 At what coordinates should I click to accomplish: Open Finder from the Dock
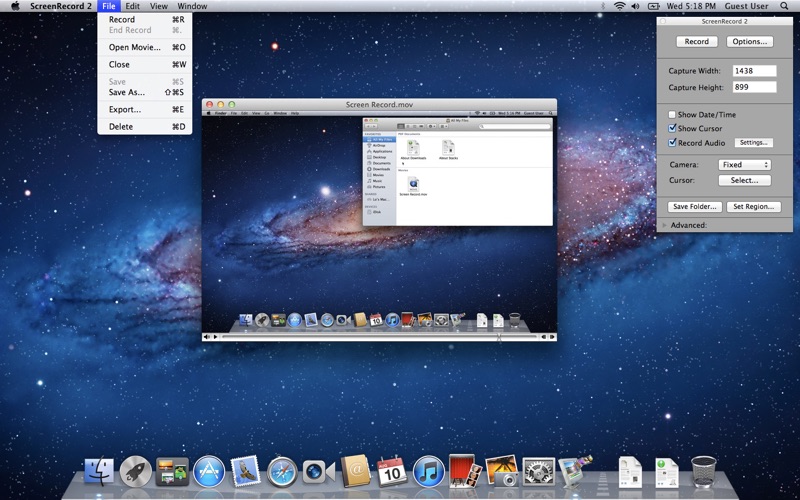point(99,470)
